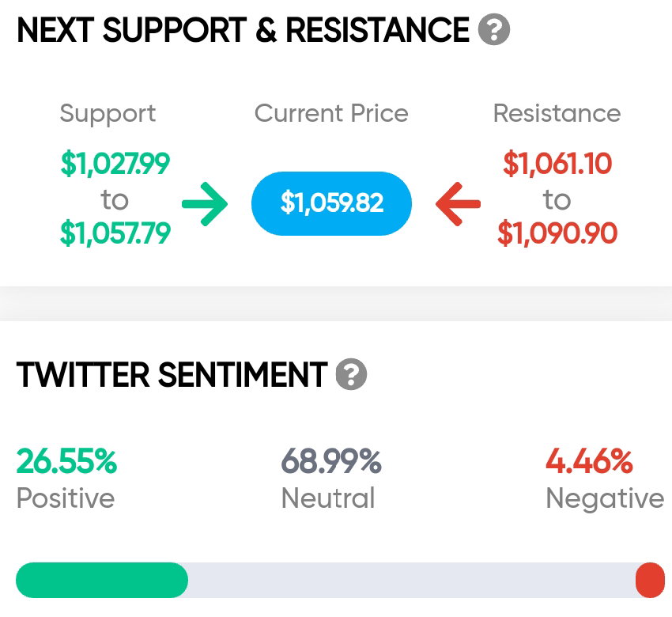Select the 26.55% positive percentage
672x617 pixels.
pyautogui.click(x=66, y=461)
